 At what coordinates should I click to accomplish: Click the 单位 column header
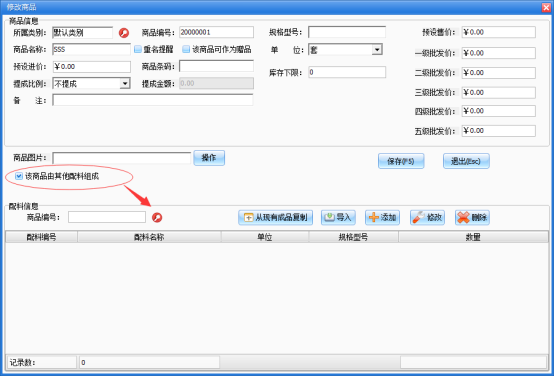(x=265, y=237)
